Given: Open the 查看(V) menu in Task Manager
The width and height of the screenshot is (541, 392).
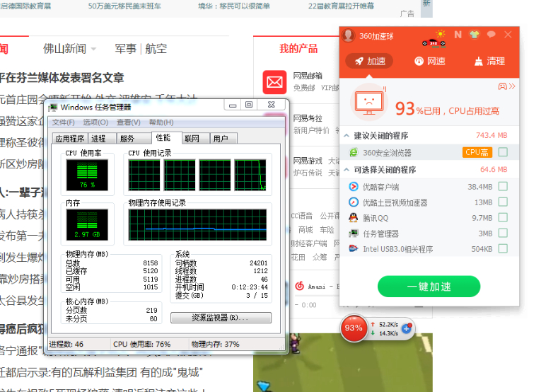Looking at the screenshot, I should (128, 122).
